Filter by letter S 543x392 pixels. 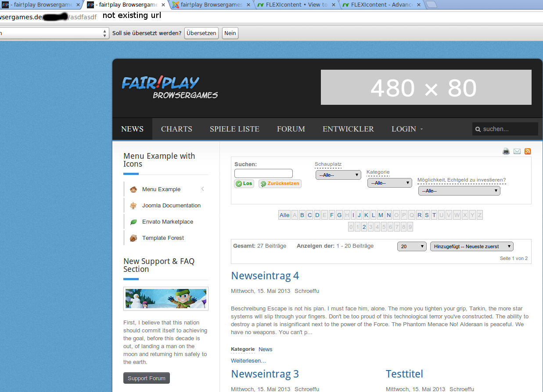tap(427, 215)
